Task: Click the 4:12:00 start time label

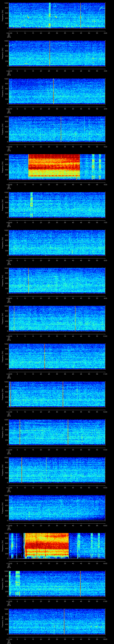Action: [9, 450]
